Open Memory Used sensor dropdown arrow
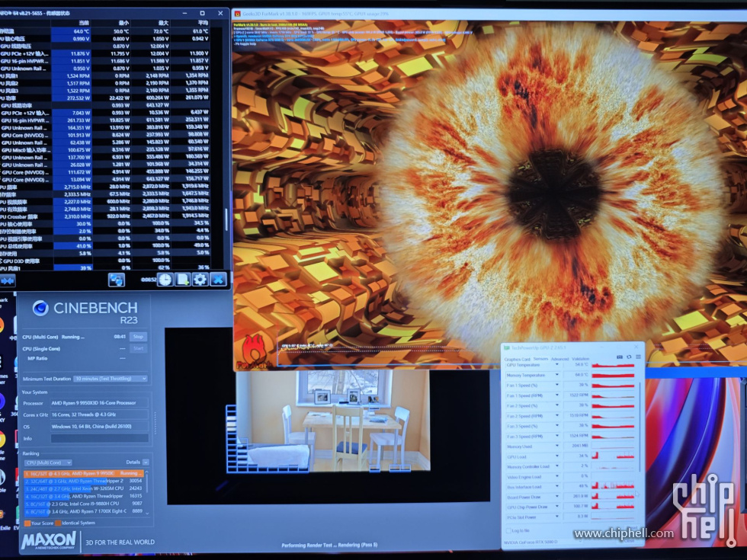747x560 pixels. click(x=557, y=446)
